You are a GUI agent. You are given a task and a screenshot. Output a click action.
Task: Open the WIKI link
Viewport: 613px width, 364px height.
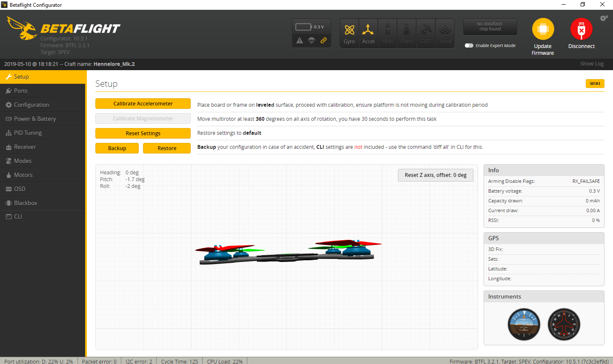(x=595, y=83)
